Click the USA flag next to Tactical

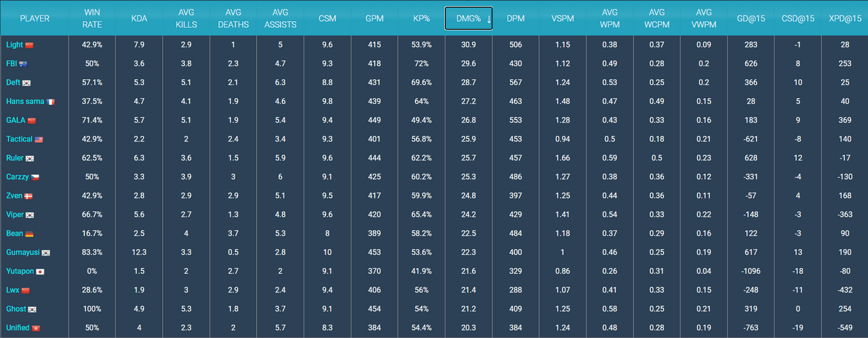39,140
